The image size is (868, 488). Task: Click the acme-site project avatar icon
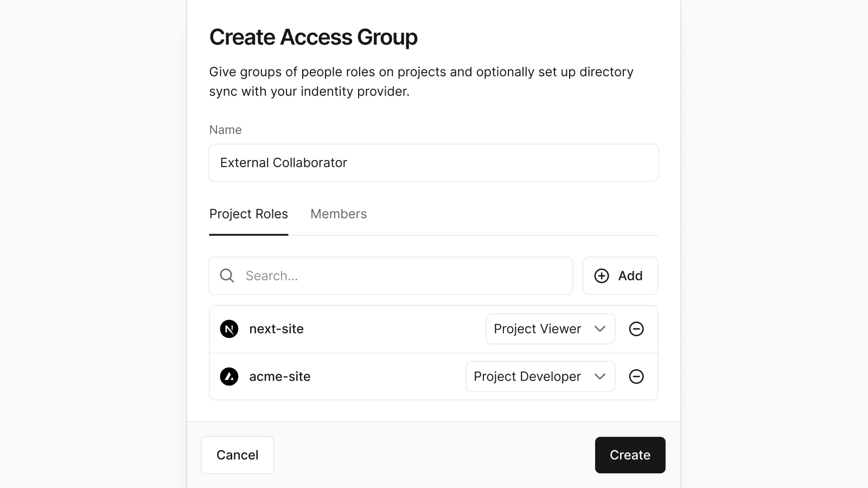(229, 376)
